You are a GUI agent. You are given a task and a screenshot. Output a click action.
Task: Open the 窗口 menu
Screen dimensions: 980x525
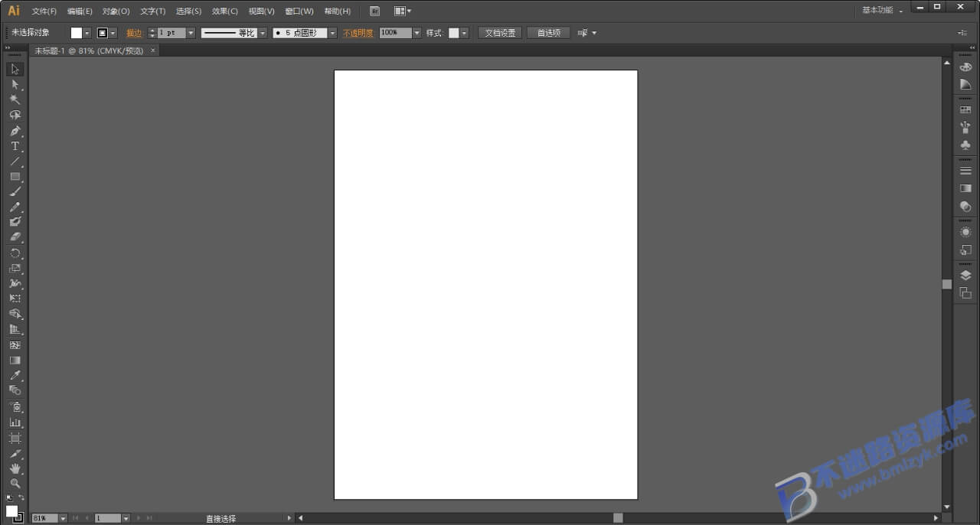(x=299, y=11)
